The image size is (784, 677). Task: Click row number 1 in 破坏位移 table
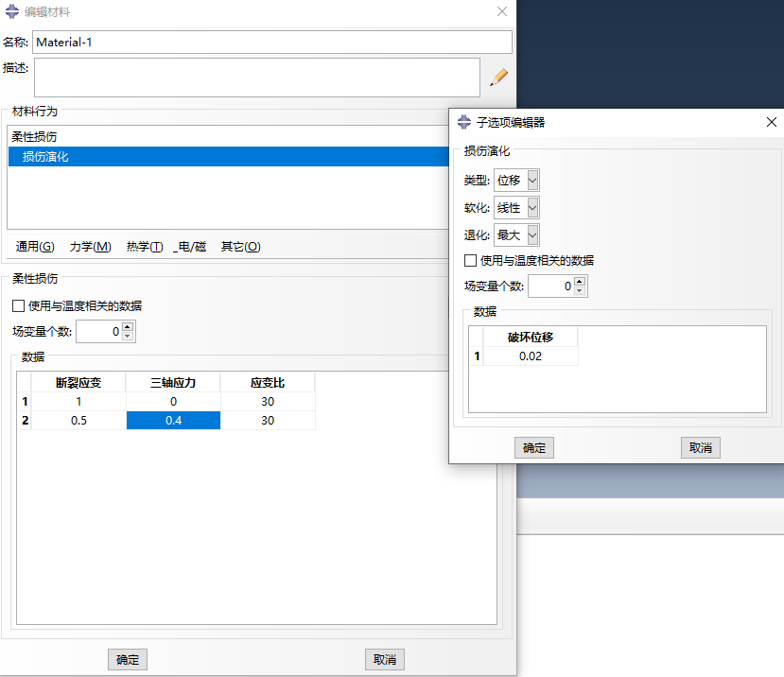[x=477, y=356]
